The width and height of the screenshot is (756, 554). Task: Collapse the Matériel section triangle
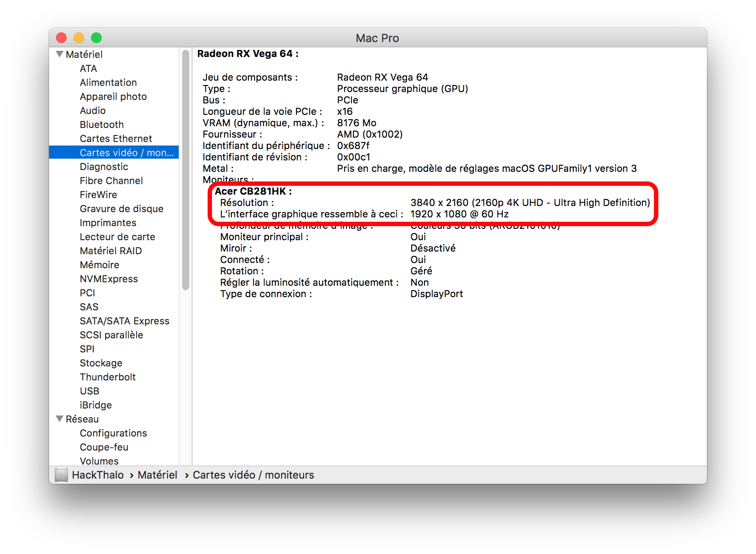[x=60, y=54]
